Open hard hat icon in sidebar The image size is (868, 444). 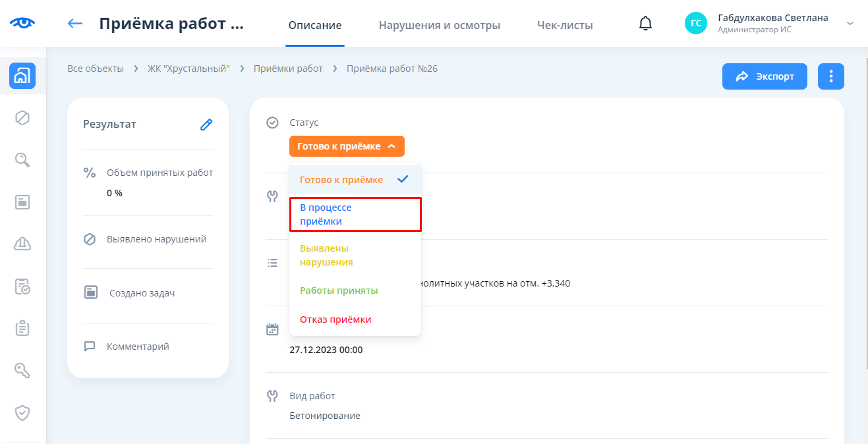22,244
